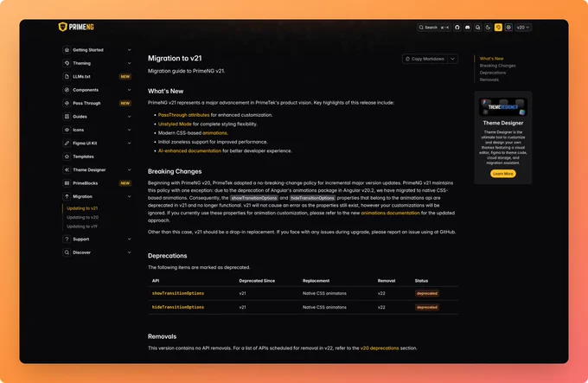Click the hideTransitionOptions table cell
Viewport: 588px width, 383px height.
click(x=178, y=307)
